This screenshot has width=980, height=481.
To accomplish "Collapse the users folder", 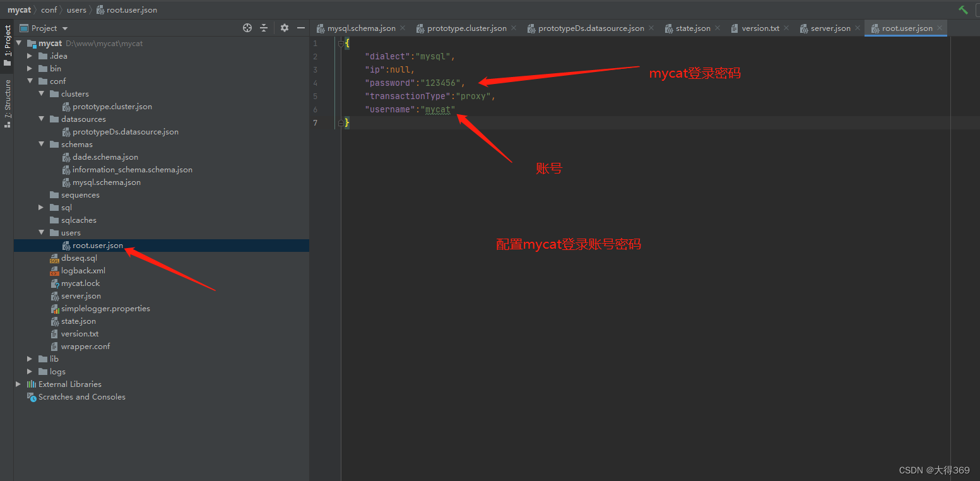I will [41, 233].
